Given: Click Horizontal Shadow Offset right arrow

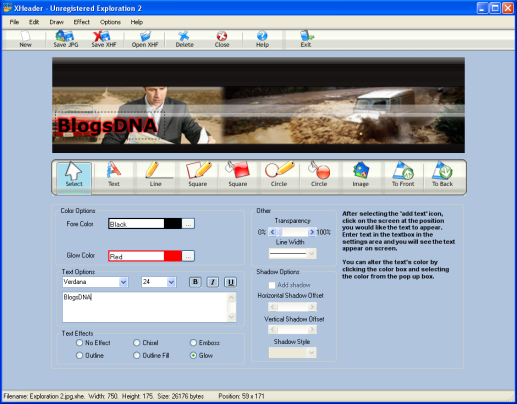Looking at the screenshot, I should click(312, 307).
